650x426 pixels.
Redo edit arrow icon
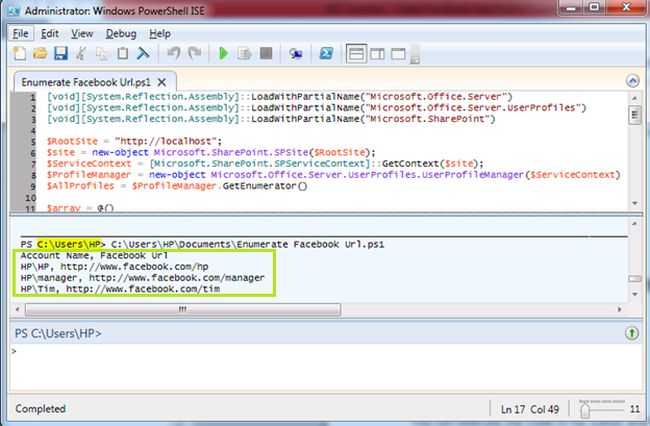tap(194, 53)
